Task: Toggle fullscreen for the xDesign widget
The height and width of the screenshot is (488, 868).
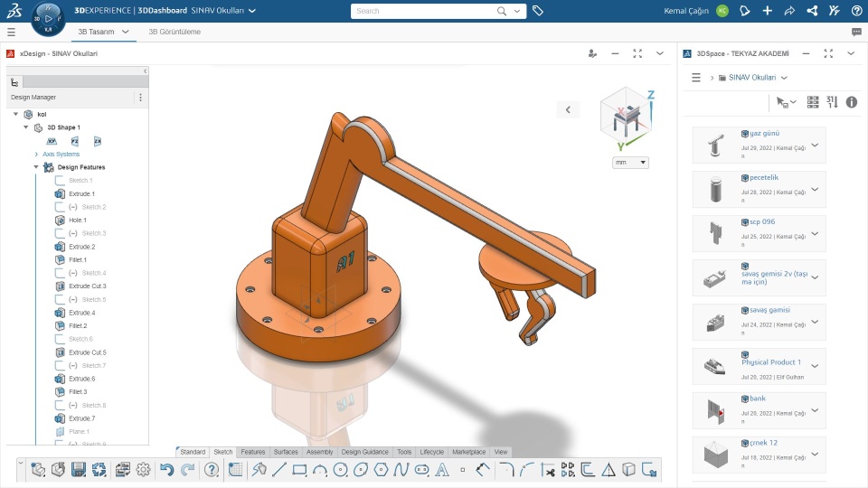Action: pos(637,53)
